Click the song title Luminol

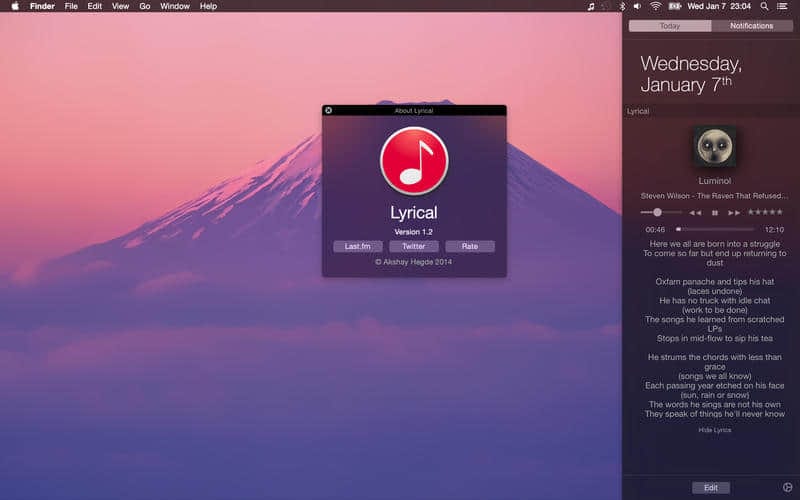715,181
